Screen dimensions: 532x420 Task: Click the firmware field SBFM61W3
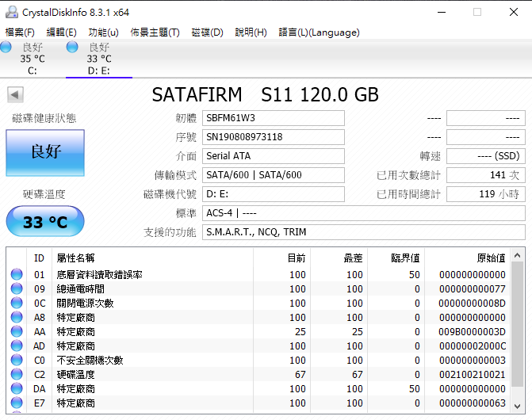(x=274, y=118)
